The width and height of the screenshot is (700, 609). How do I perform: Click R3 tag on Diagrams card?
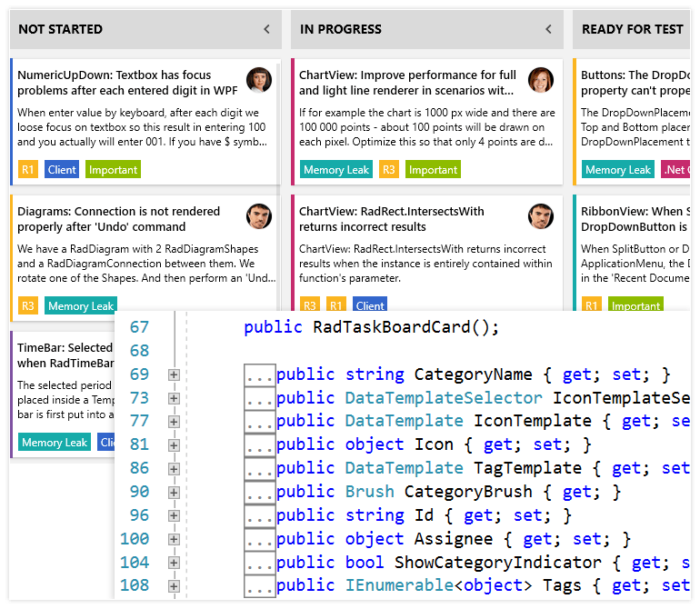point(27,305)
